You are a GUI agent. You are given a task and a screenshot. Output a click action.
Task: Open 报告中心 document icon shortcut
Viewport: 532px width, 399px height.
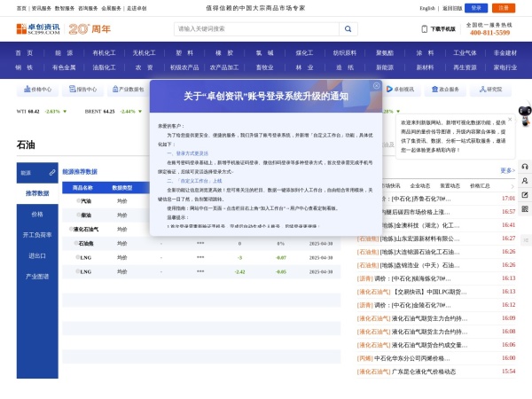coord(73,90)
